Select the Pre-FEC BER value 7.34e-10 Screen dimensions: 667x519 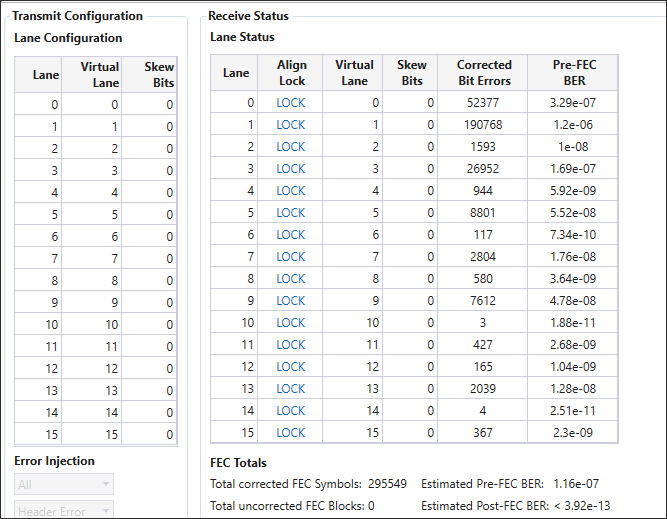point(573,235)
